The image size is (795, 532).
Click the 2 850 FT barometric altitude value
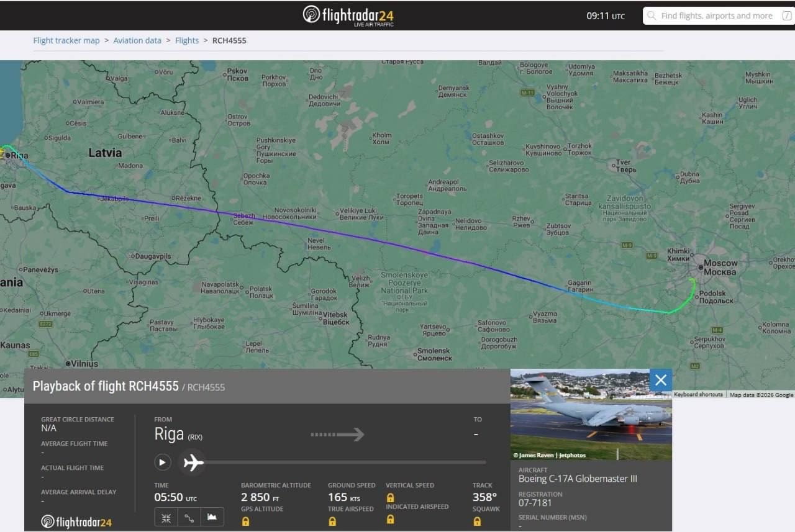(x=260, y=497)
